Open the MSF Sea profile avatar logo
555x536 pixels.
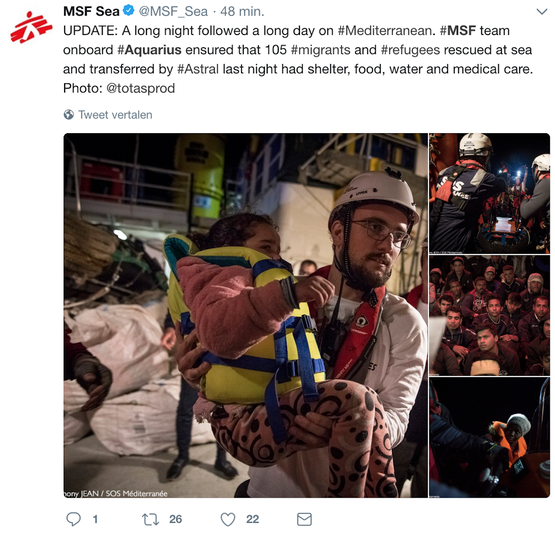click(x=31, y=27)
